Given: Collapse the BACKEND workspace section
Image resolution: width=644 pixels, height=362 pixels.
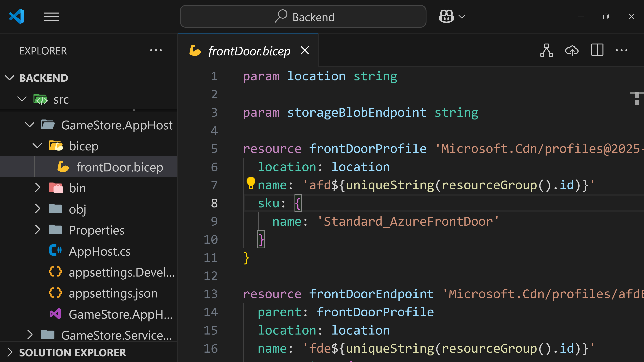Looking at the screenshot, I should 10,78.
